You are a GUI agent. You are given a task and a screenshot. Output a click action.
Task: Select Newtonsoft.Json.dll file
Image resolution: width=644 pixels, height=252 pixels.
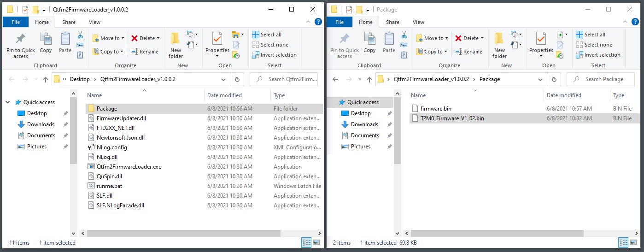121,138
